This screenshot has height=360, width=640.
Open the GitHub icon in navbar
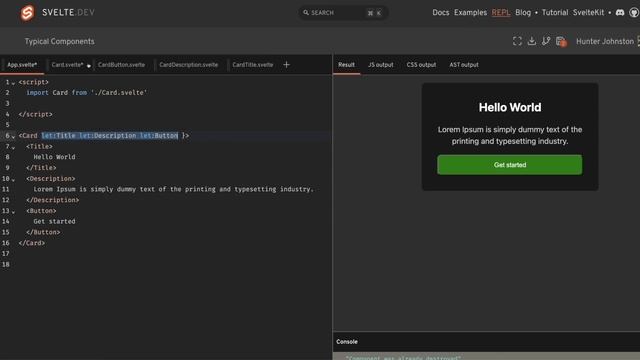click(634, 13)
